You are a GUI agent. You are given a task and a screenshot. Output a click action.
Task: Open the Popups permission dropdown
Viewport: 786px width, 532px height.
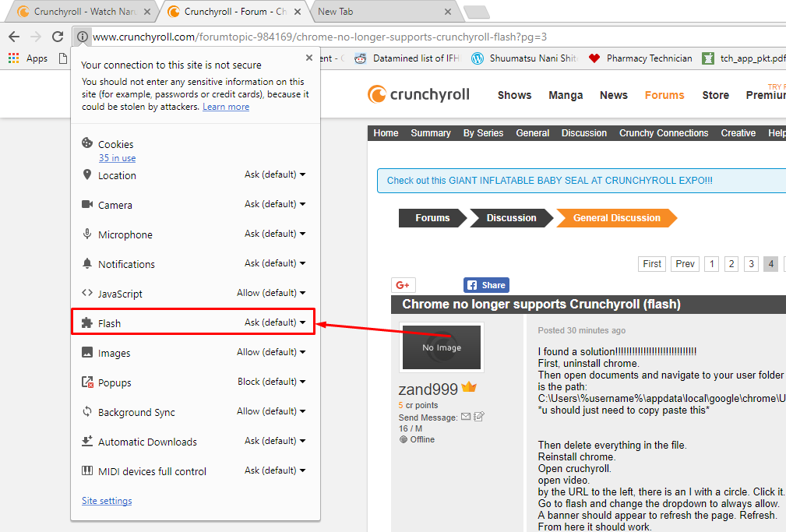click(271, 382)
